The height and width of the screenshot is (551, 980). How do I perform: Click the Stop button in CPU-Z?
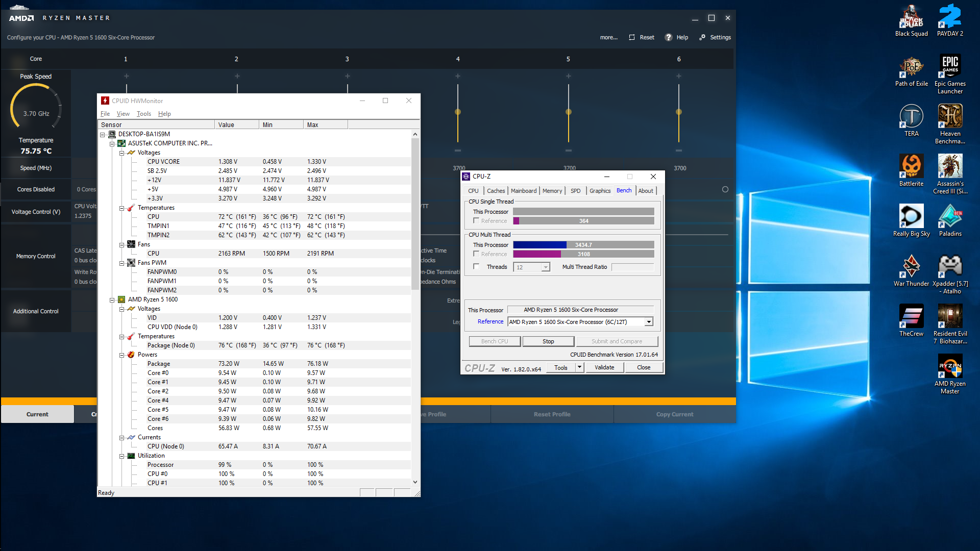548,341
